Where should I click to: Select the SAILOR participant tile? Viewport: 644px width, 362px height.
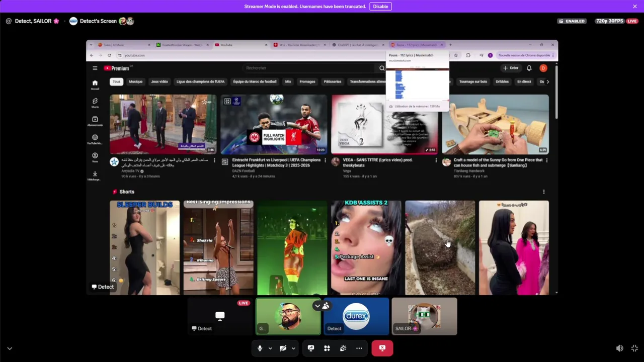coord(424,316)
